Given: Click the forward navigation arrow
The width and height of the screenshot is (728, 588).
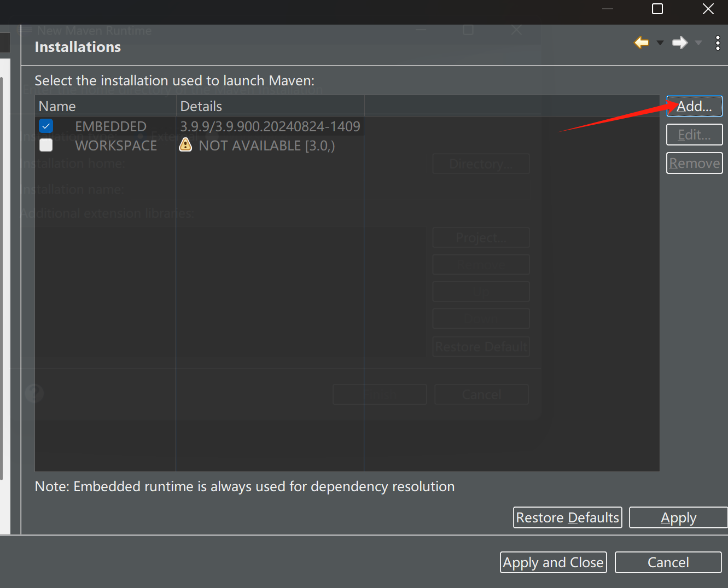Looking at the screenshot, I should click(x=679, y=43).
